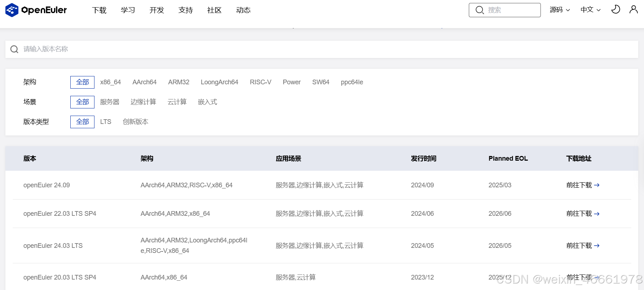This screenshot has height=290, width=644.
Task: Select openEuler 22.03 LTS SP4 version name
Action: click(60, 214)
